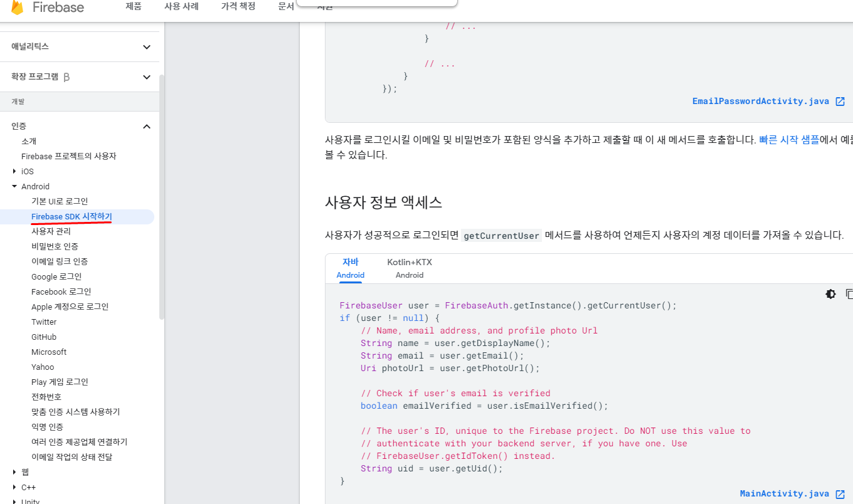Open the Microsoft sign-in page

click(x=49, y=352)
